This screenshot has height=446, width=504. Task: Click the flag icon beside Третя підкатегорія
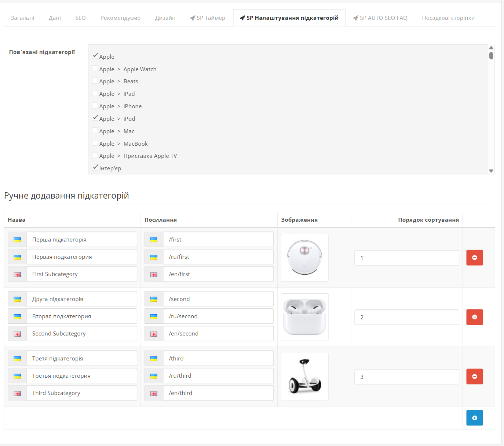pos(17,359)
